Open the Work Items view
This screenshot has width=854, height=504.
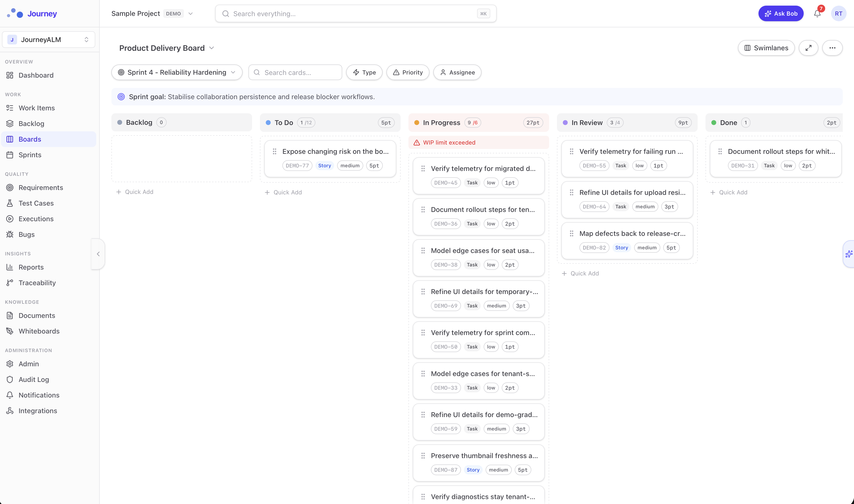click(36, 108)
